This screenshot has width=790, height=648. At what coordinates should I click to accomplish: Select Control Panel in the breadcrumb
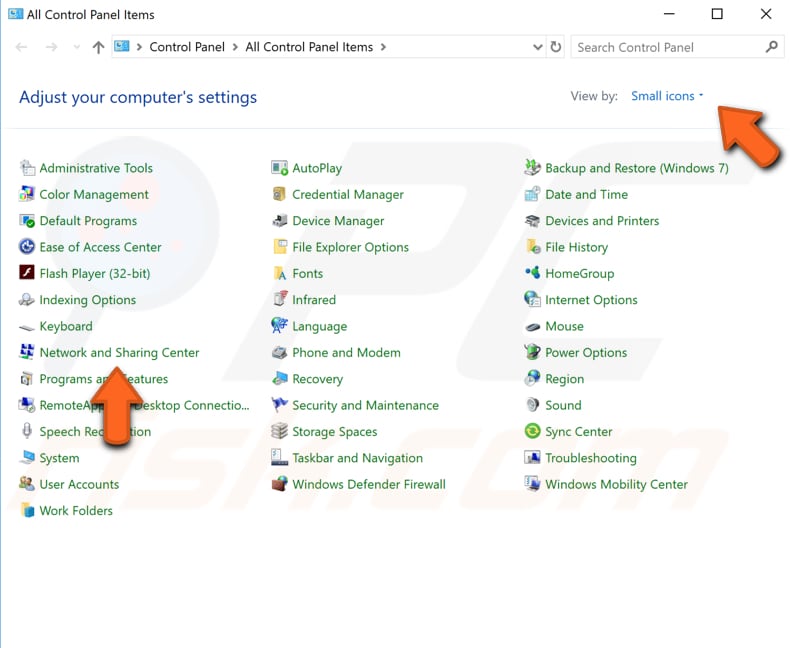click(x=187, y=47)
